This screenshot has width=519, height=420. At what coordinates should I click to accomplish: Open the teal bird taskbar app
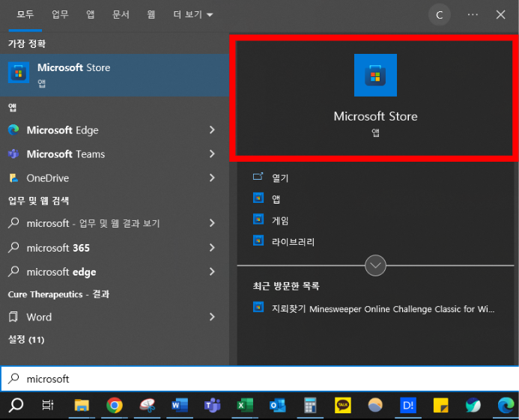pos(473,405)
